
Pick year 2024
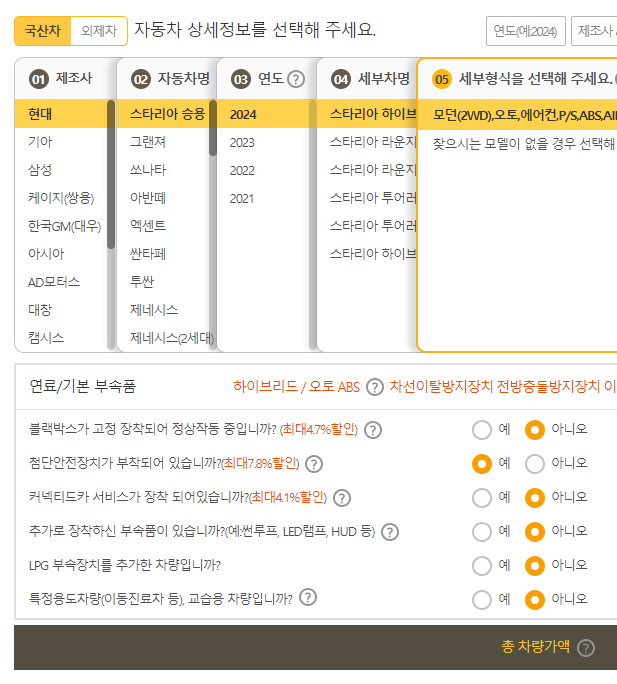263,114
